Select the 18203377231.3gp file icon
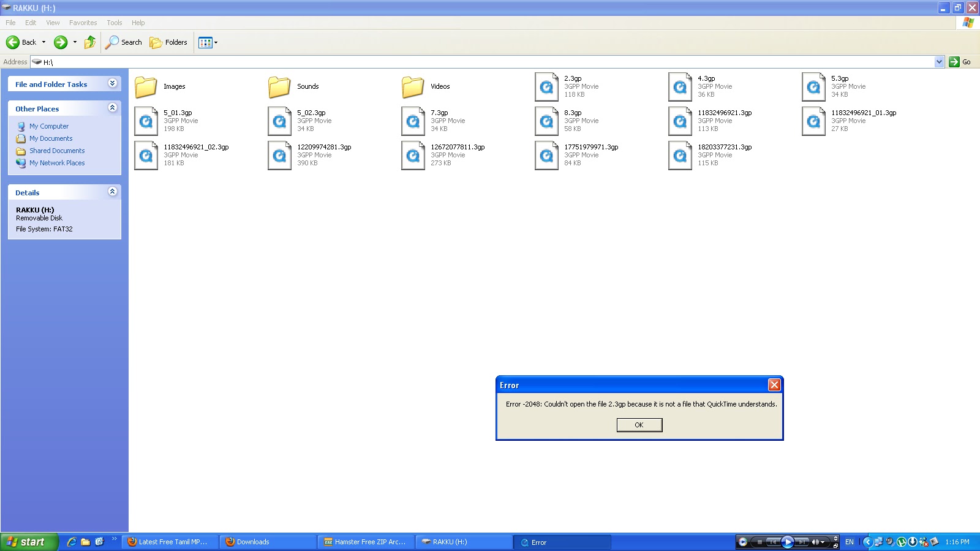 coord(680,156)
